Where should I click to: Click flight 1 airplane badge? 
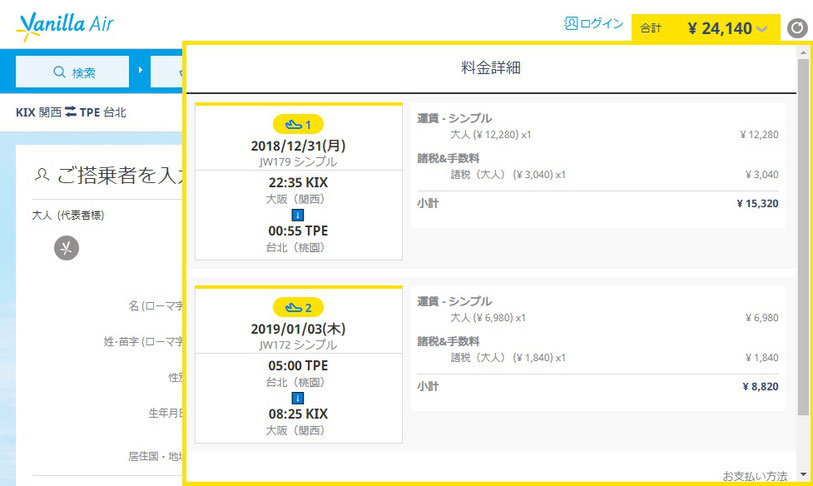[298, 125]
